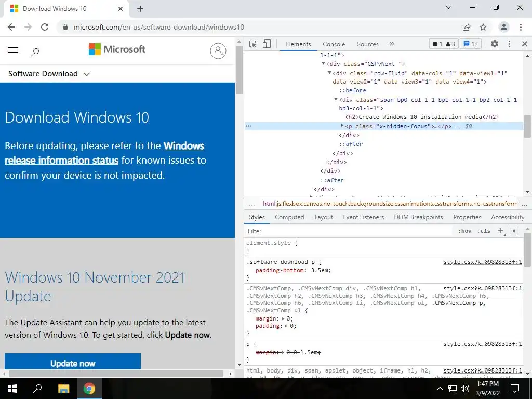Open the Windows notification center
This screenshot has width=532, height=399.
pyautogui.click(x=515, y=389)
